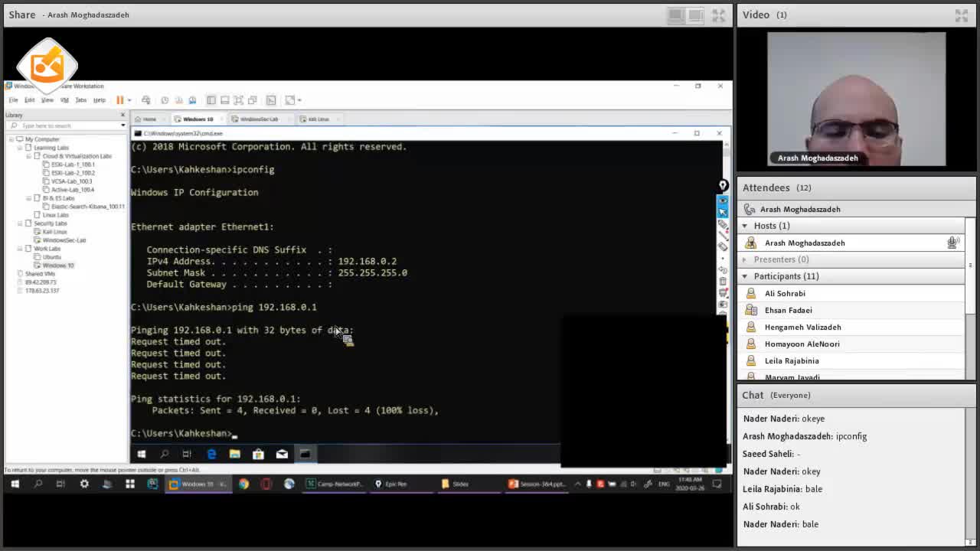This screenshot has height=551, width=980.
Task: Maximize the Video pod with its fullscreen icon
Action: pyautogui.click(x=962, y=15)
